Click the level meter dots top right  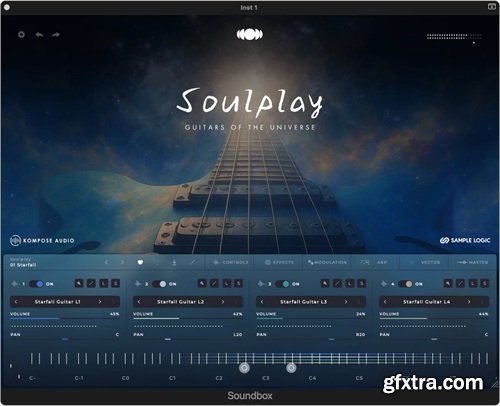(454, 36)
